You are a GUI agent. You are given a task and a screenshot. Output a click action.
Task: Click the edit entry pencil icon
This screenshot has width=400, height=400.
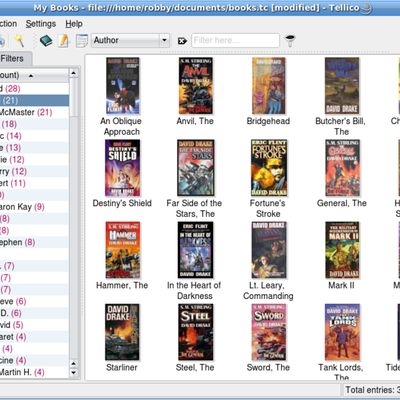(63, 41)
